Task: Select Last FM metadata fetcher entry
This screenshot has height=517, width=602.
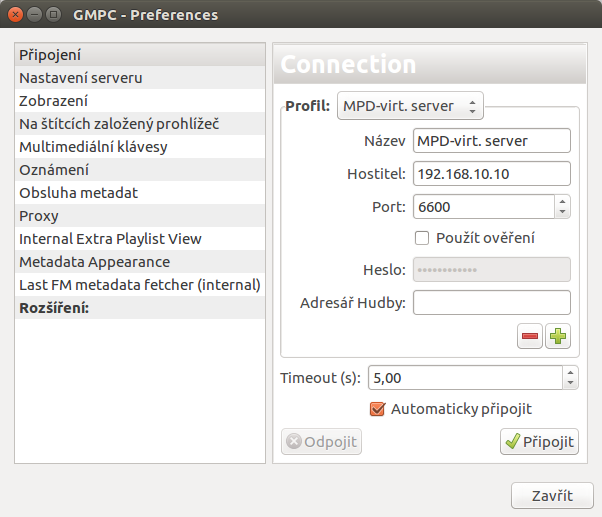Action: click(140, 285)
